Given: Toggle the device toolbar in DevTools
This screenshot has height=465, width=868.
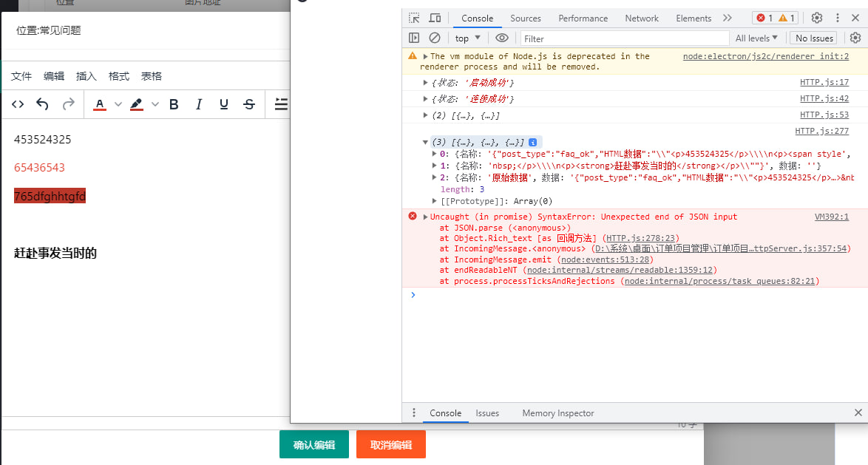Looking at the screenshot, I should coord(435,18).
